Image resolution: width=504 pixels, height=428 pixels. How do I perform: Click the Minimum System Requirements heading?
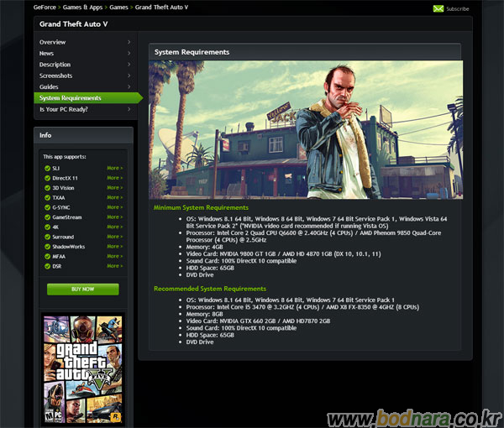(x=201, y=208)
